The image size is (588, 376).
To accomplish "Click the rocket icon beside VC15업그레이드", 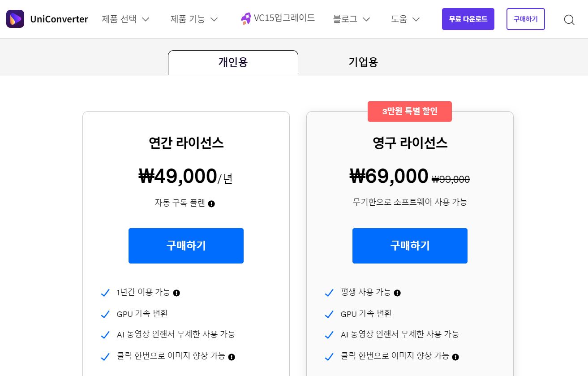I will tap(245, 18).
